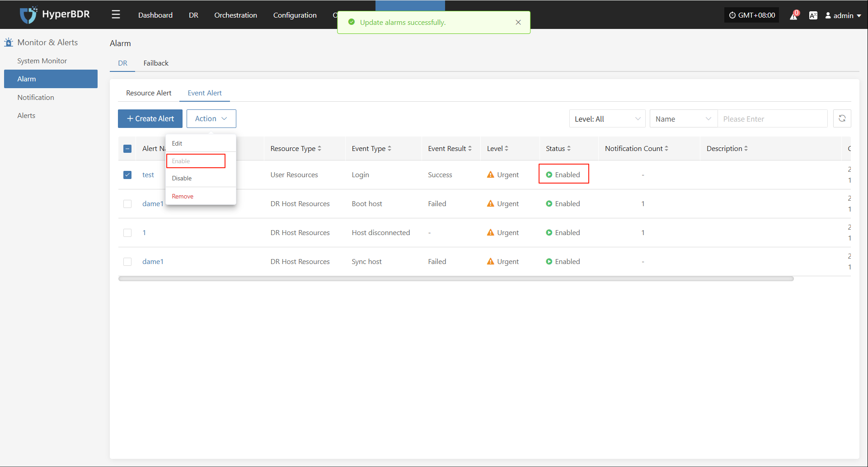The image size is (868, 467).
Task: Check the Boot host dame1 row checkbox
Action: point(127,203)
